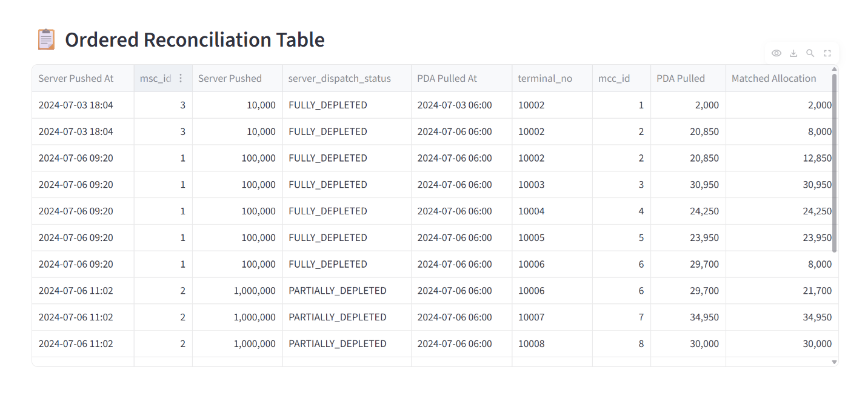Click the Server Pushed column header
This screenshot has height=413, width=868.
pos(237,78)
